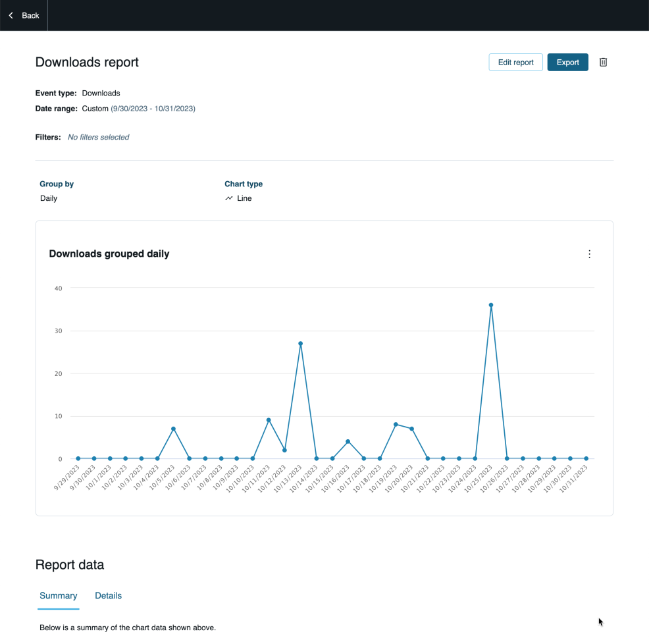Click the y-axis label 20
The image size is (649, 644).
pos(59,373)
